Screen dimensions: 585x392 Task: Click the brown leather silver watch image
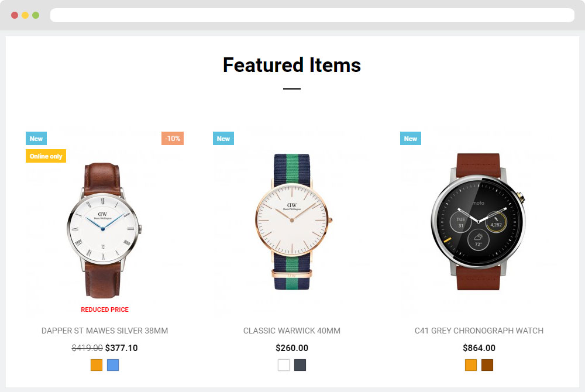pos(104,230)
